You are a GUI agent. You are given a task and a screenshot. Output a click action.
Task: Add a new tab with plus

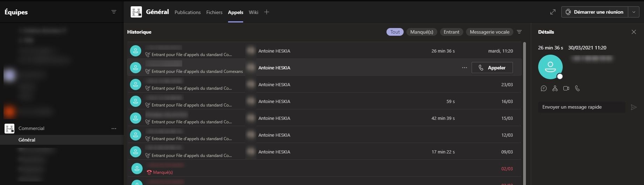coord(267,12)
